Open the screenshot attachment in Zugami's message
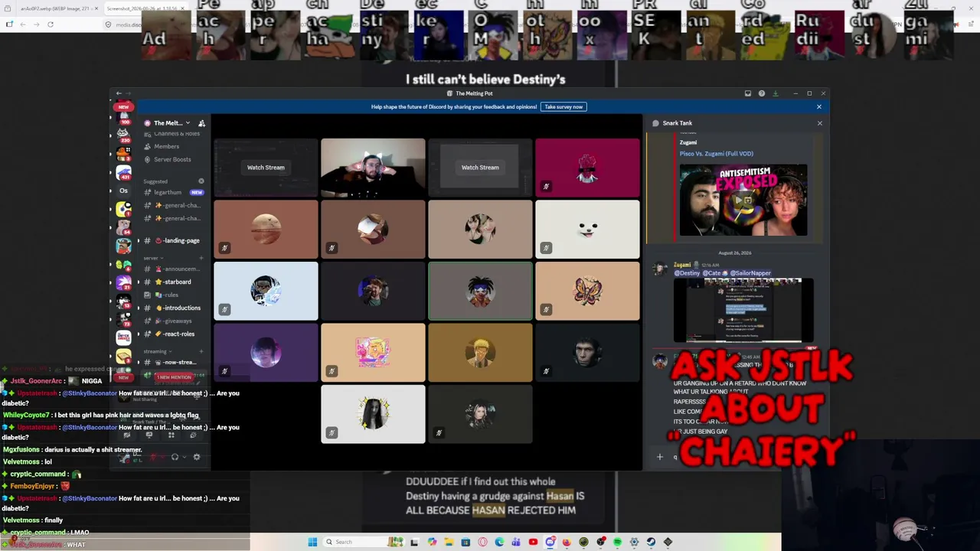Image resolution: width=980 pixels, height=551 pixels. tap(743, 311)
